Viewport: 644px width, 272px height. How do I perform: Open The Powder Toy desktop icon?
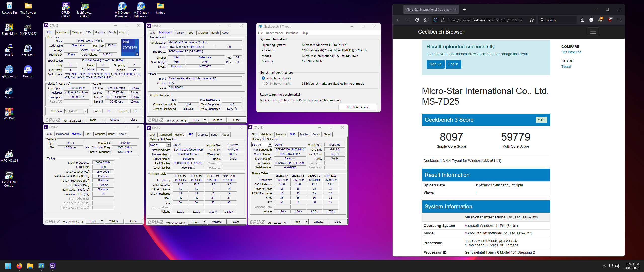pyautogui.click(x=28, y=10)
